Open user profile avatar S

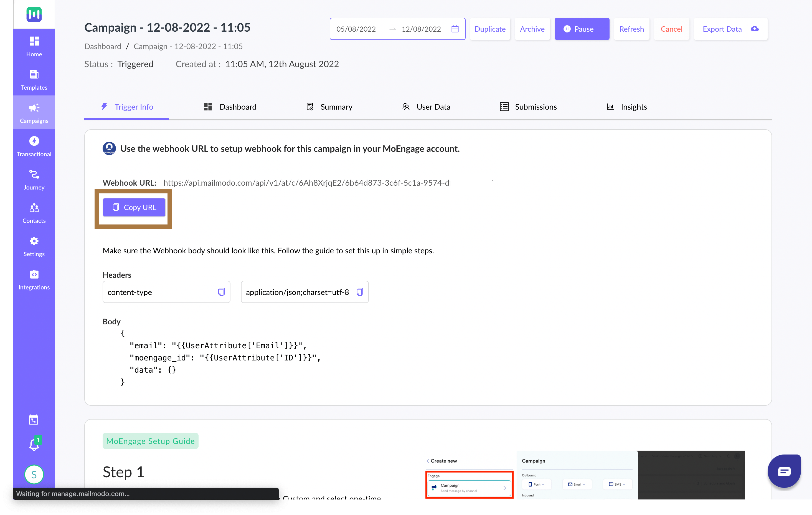coord(34,474)
